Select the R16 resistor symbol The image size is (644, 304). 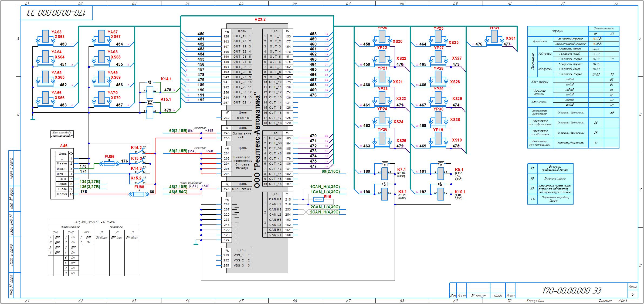[318, 199]
